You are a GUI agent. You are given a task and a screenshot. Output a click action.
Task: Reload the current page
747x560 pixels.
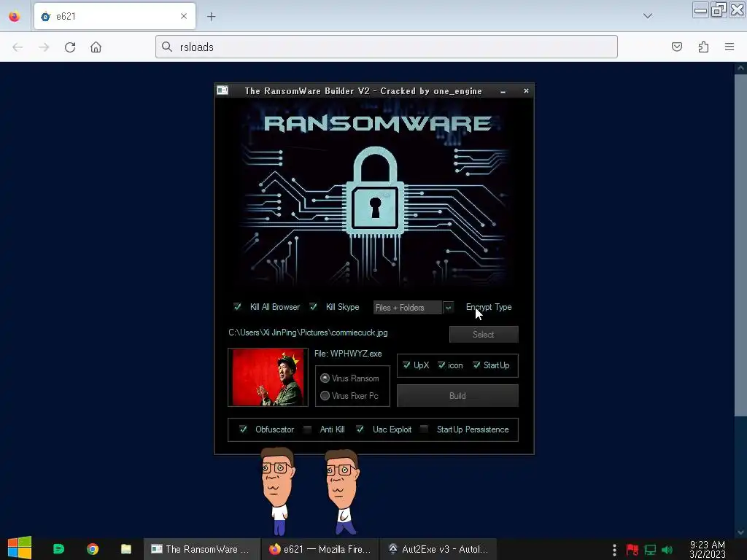pyautogui.click(x=70, y=47)
